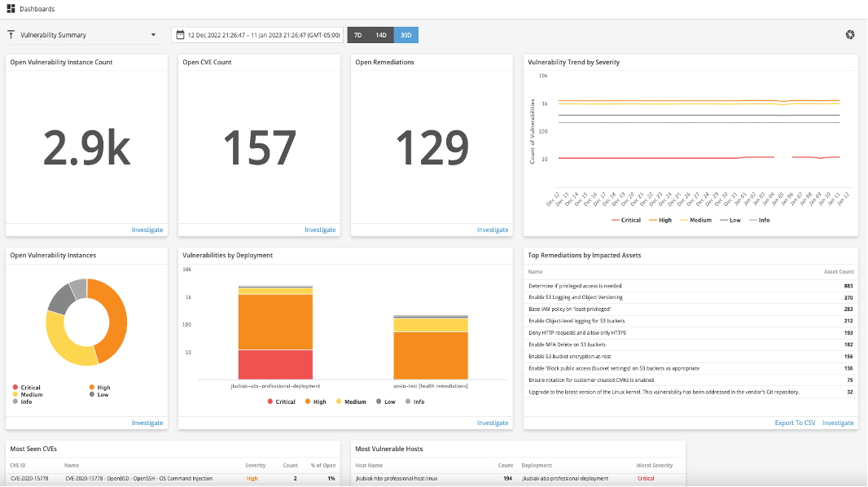Screen dimensions: 868x487
Task: Select the 7D time range tab
Action: point(357,35)
